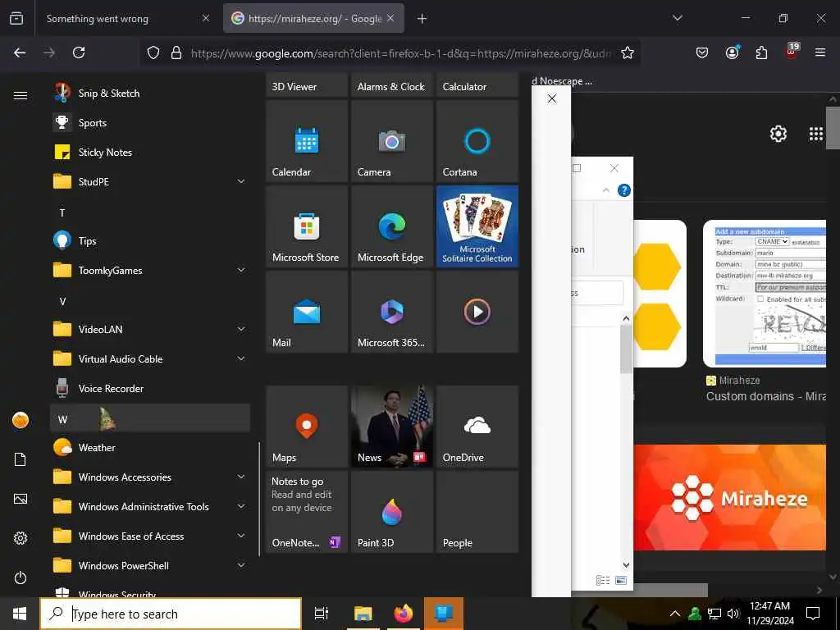Launch the Paint 3D tile
The width and height of the screenshot is (840, 630).
click(x=391, y=512)
